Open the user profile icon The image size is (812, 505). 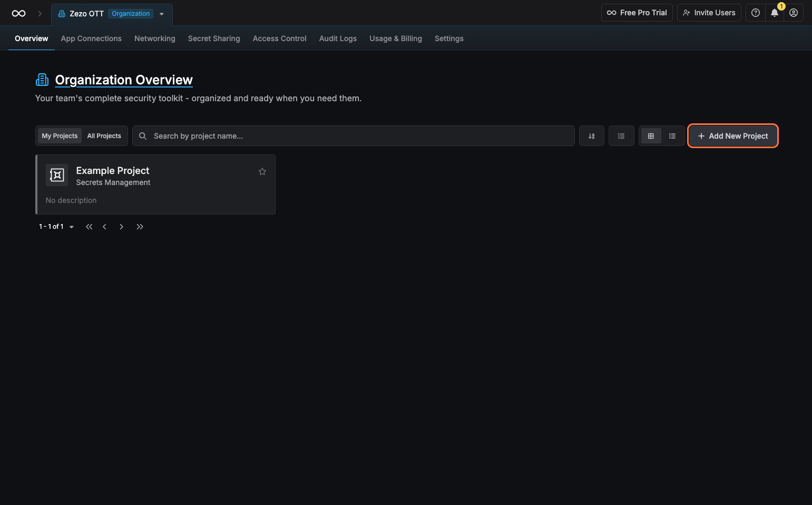click(793, 13)
